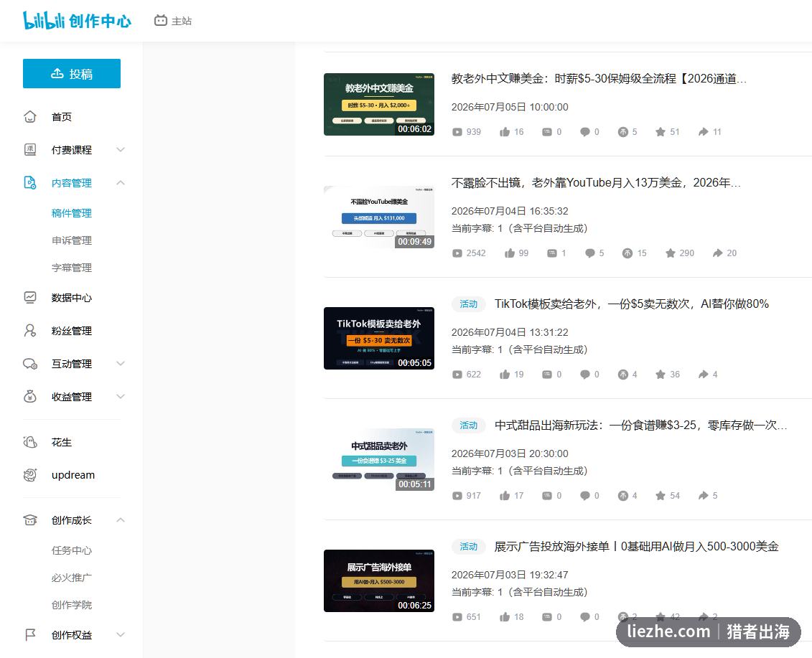This screenshot has height=658, width=812.
Task: Collapse the 内容管理 chevron
Action: click(121, 183)
